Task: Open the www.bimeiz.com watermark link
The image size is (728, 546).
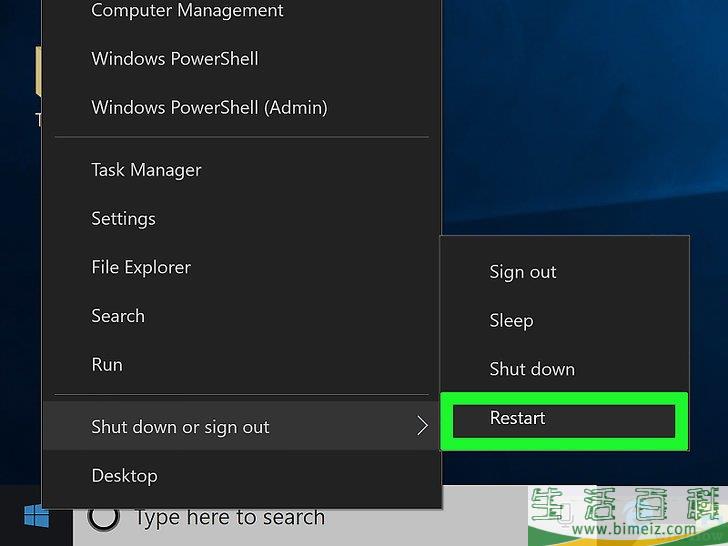Action: coord(634,528)
